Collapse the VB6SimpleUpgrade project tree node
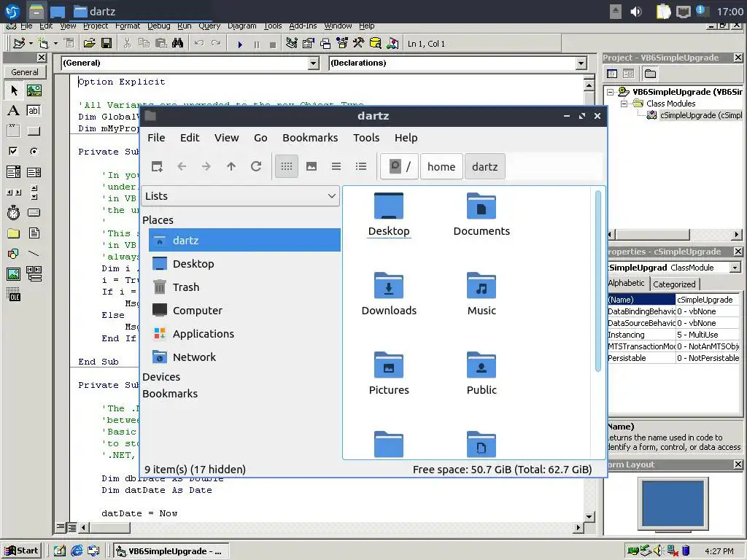The height and width of the screenshot is (560, 747). [611, 92]
